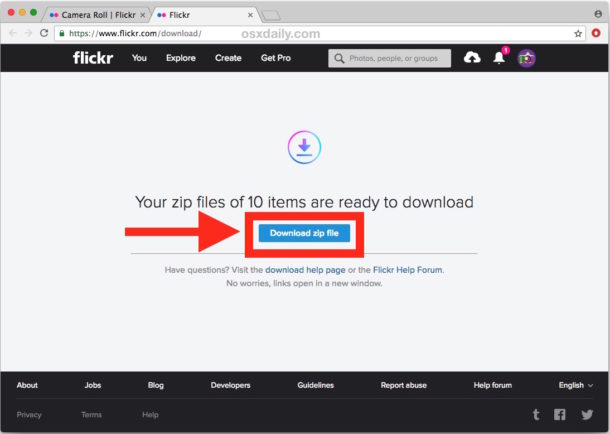The width and height of the screenshot is (610, 434).
Task: Click the secure lock icon in address bar
Action: tap(61, 33)
